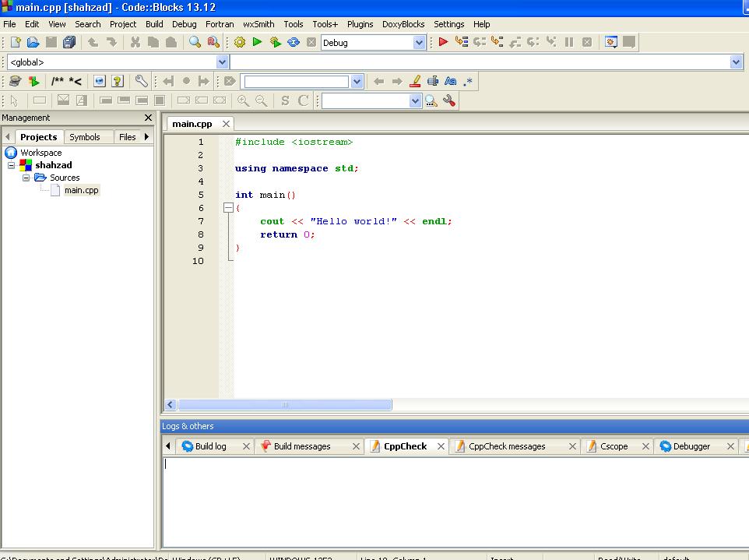Click the red Debug/Continue arrow
The height and width of the screenshot is (560, 749).
pyautogui.click(x=443, y=42)
